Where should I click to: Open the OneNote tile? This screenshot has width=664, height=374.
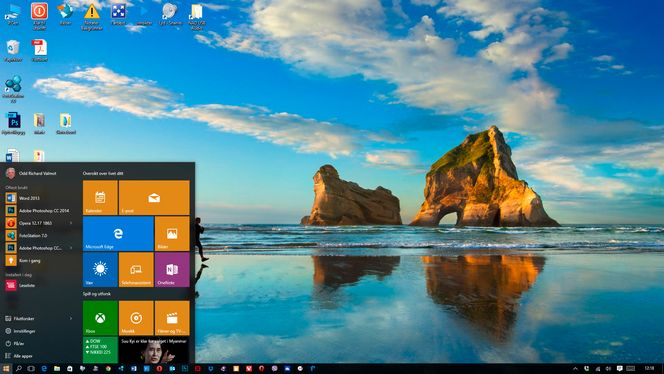point(172,269)
